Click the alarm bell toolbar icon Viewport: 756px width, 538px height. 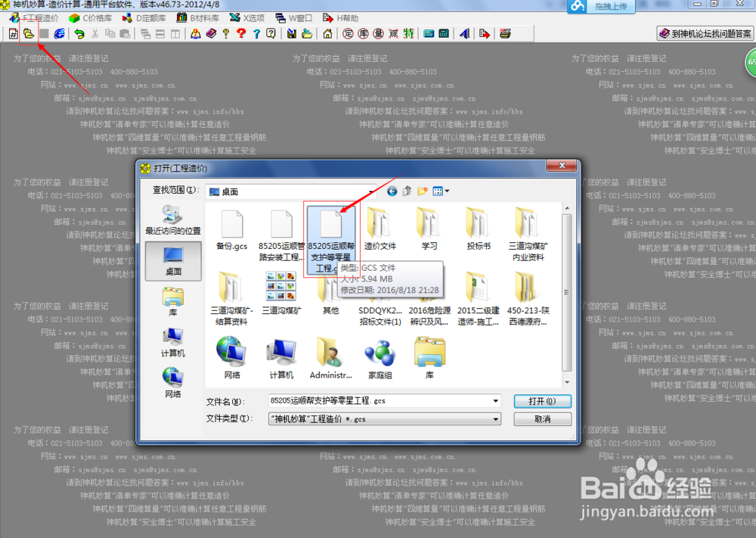pos(196,33)
